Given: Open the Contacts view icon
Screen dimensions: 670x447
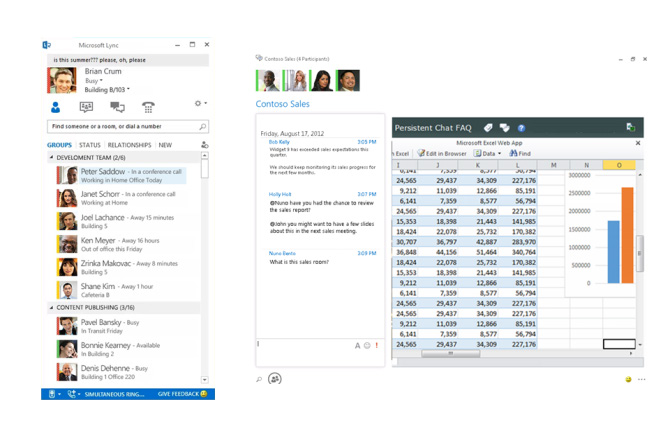Looking at the screenshot, I should [x=56, y=107].
